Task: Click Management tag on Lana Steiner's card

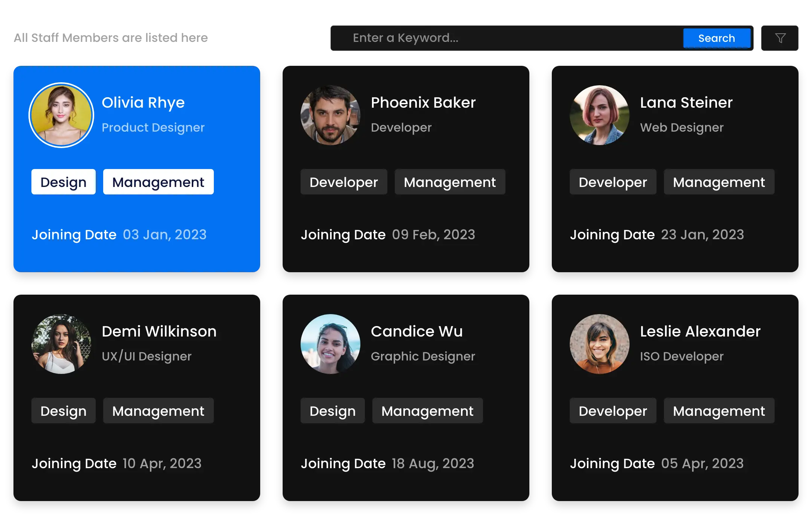Action: [719, 182]
